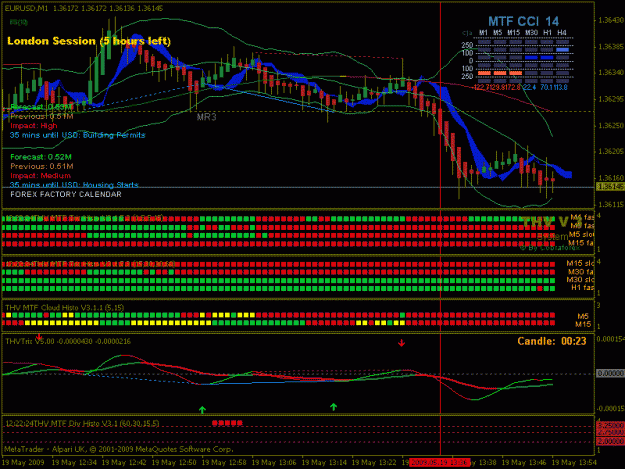Click the By Cobraforex credit text
Screen dimensions: 625x469
tap(550, 248)
